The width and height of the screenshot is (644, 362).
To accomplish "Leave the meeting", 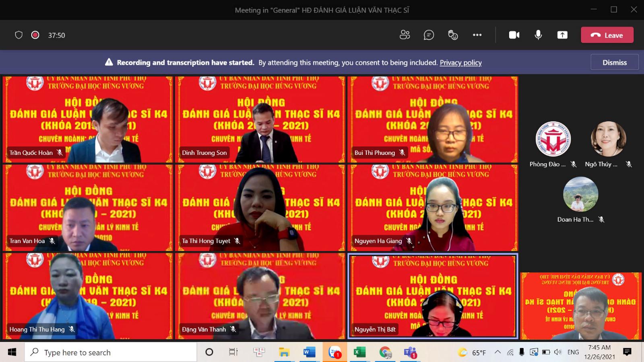I will point(607,35).
